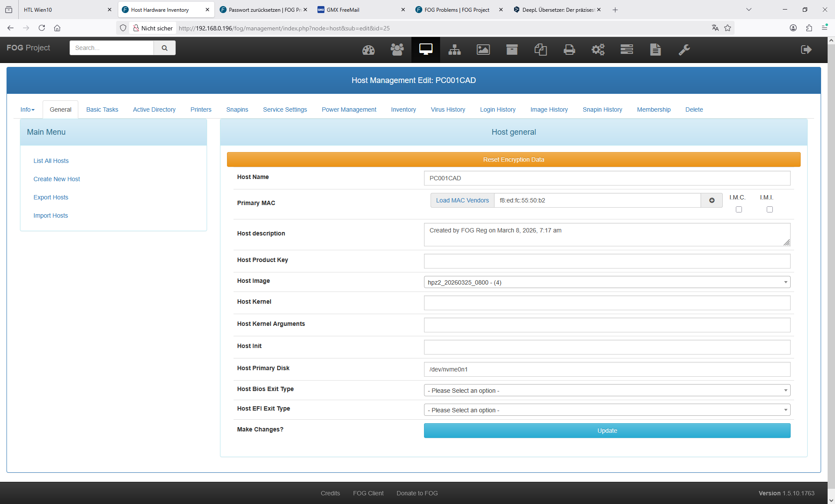835x504 pixels.
Task: Click the Host Product Key field
Action: pos(607,261)
